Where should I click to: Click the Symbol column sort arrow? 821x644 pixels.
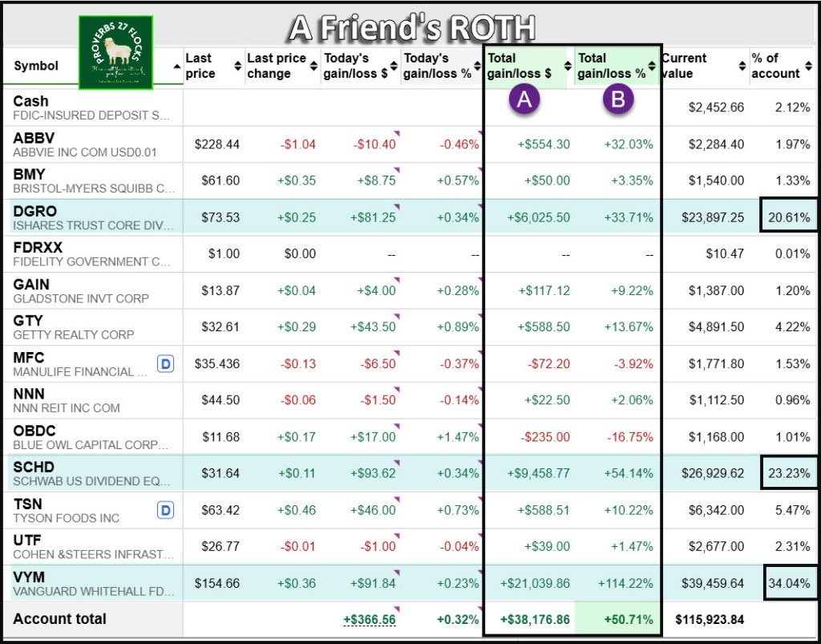click(x=178, y=67)
